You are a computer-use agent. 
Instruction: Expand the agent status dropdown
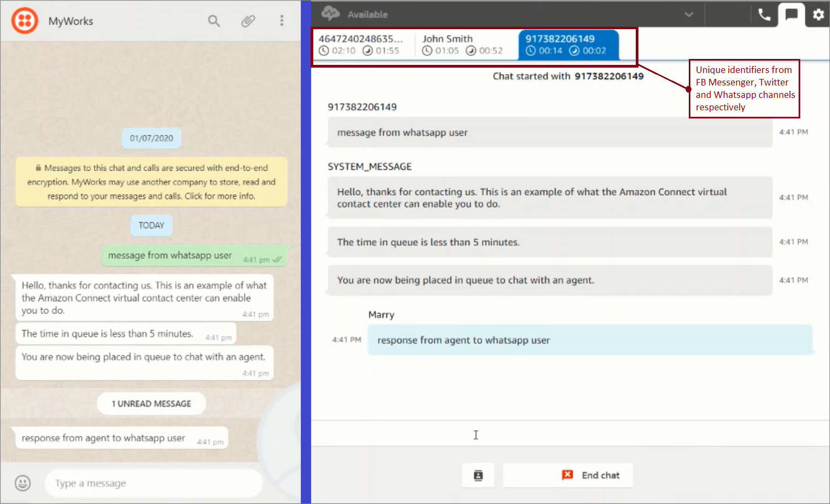pos(689,15)
